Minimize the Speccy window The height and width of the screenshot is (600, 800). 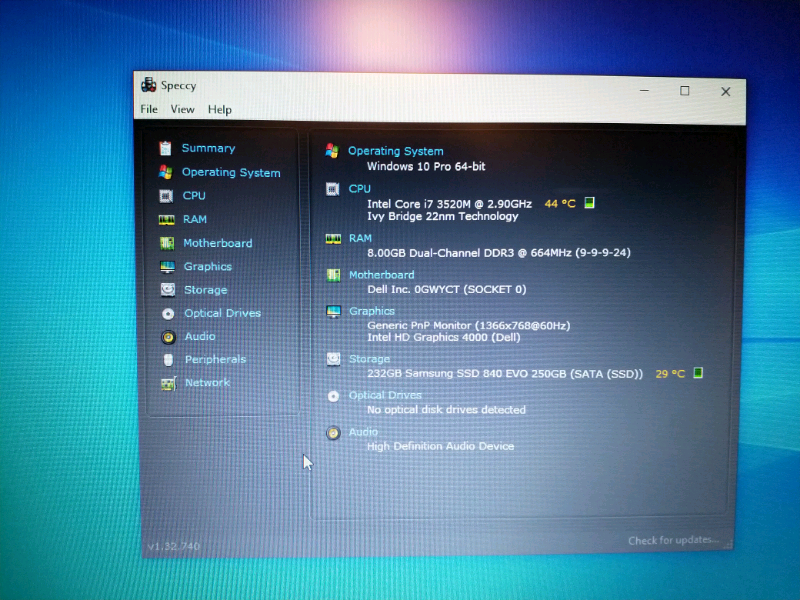[x=644, y=90]
